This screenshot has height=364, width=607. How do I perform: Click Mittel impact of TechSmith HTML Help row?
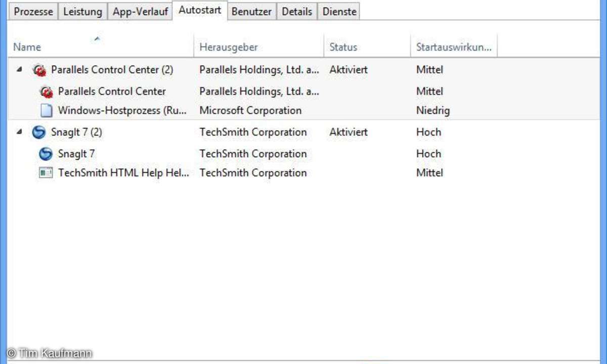coord(429,173)
